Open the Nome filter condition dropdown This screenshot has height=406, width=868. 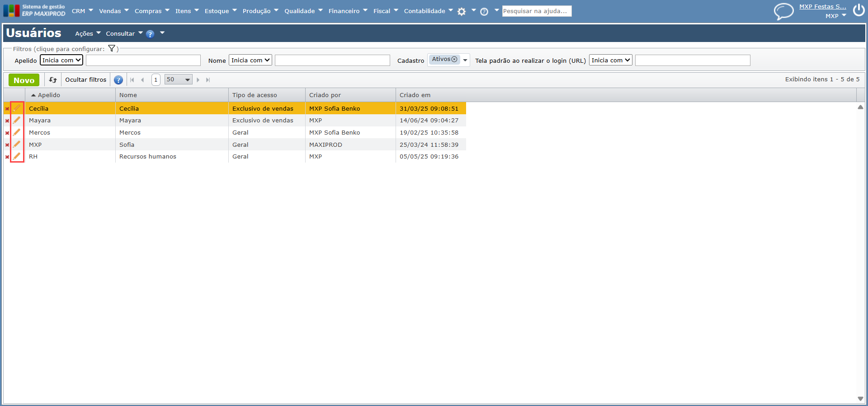[x=250, y=60]
